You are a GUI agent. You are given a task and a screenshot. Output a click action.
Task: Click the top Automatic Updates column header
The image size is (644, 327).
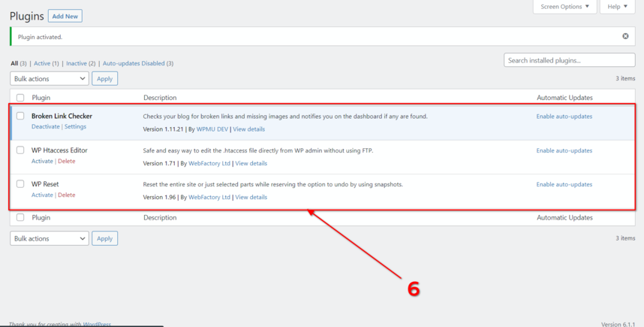(x=564, y=98)
